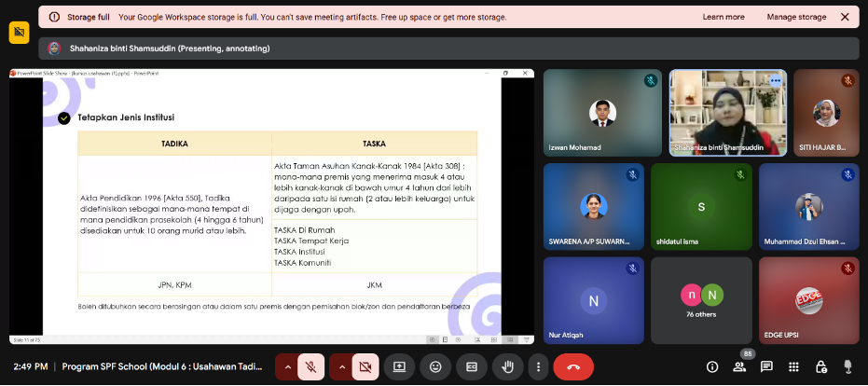Show the participants list
This screenshot has width=868, height=386.
coord(739,366)
